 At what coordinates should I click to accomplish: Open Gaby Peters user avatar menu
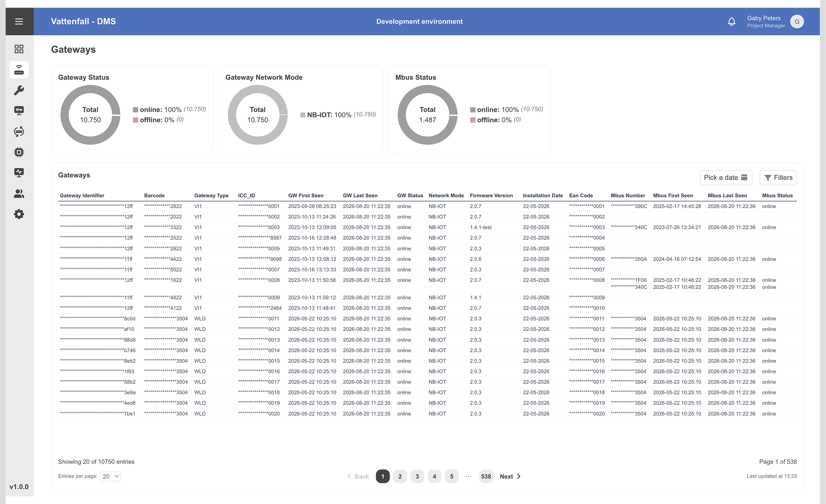797,22
